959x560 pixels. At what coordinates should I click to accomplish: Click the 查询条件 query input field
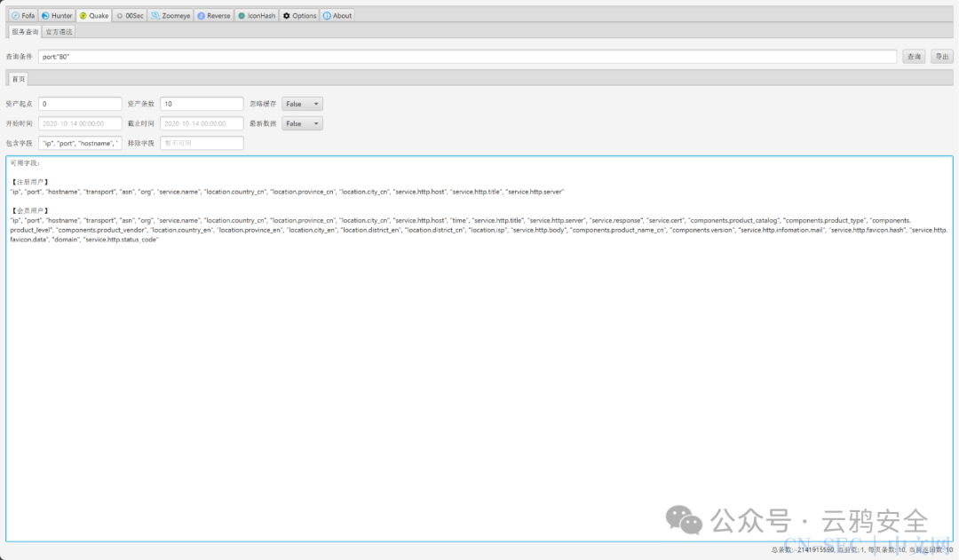[467, 56]
